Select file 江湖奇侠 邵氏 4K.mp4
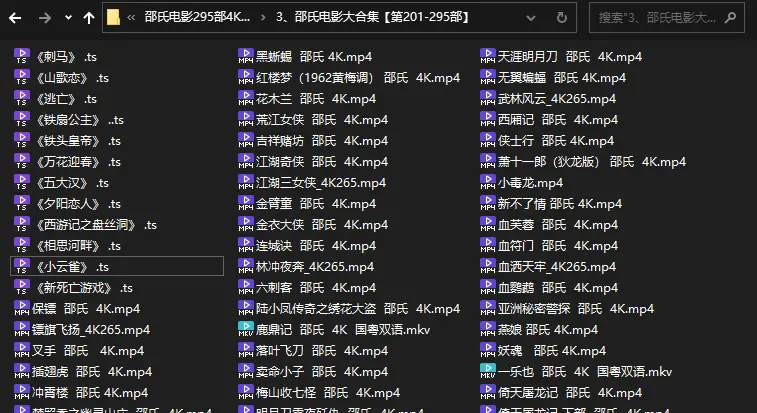The image size is (757, 413). pyautogui.click(x=322, y=162)
